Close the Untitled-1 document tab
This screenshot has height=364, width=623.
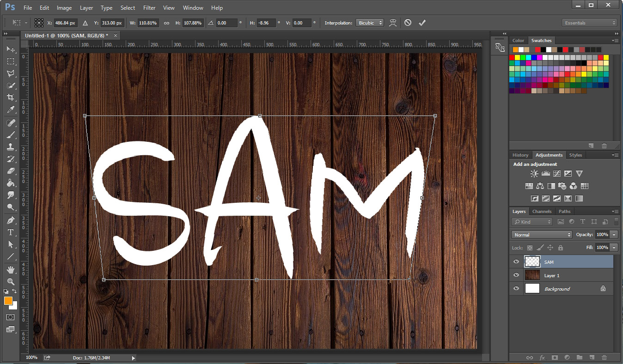116,35
